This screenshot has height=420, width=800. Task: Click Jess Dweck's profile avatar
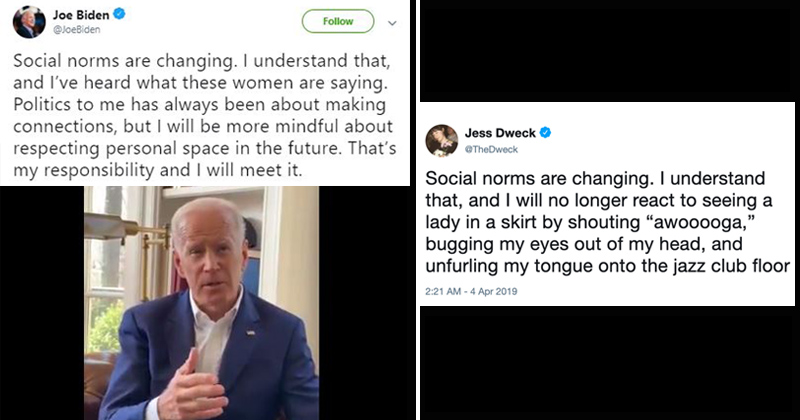[442, 140]
